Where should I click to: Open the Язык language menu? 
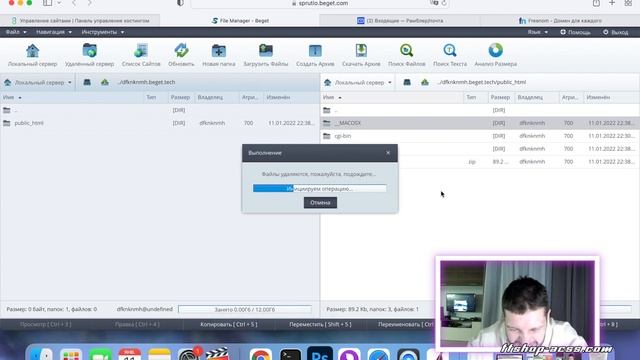pos(537,32)
